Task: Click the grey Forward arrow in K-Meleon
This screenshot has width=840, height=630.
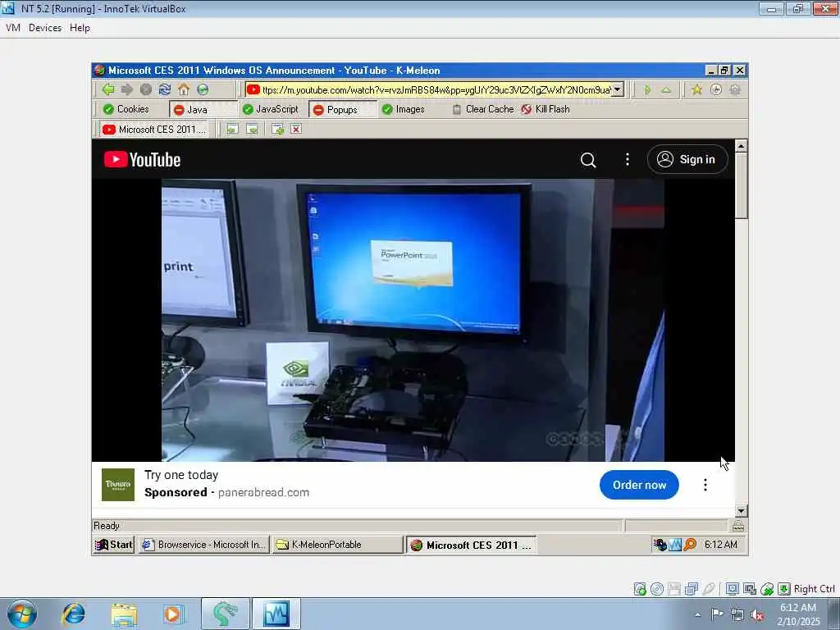Action: (x=127, y=89)
